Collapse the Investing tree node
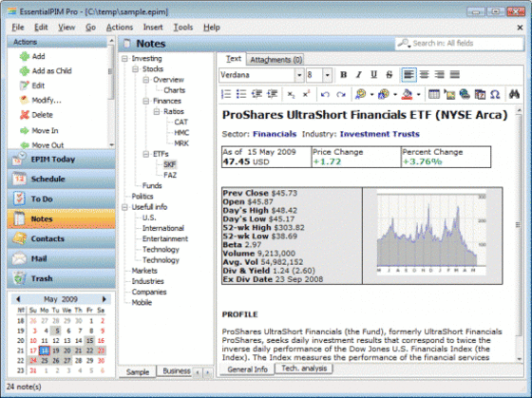Image resolution: width=532 pixels, height=398 pixels. point(124,59)
